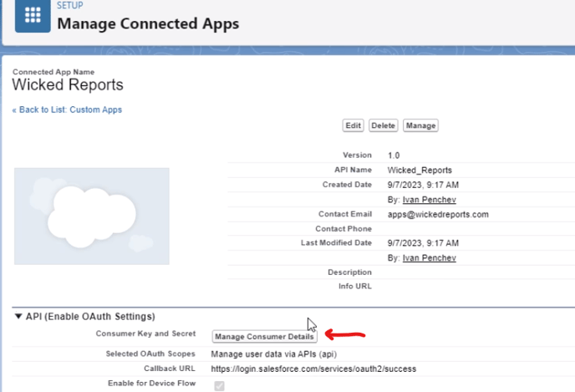Click the Selected OAuth Scopes label
This screenshot has width=575, height=392.
(150, 354)
